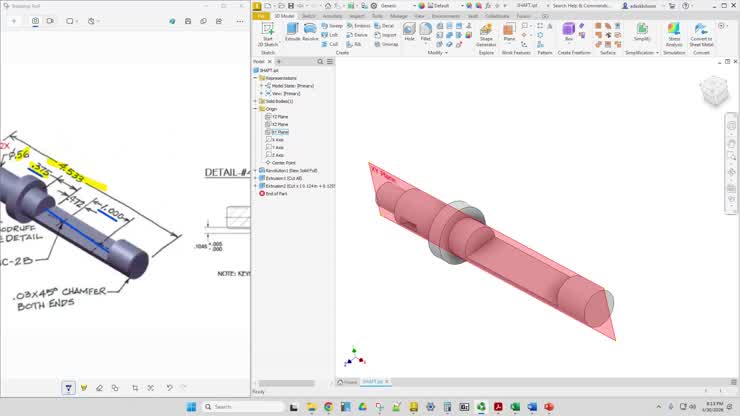Screen dimensions: 740x416
Task: Convert to Sheet Metal
Action: [x=701, y=35]
